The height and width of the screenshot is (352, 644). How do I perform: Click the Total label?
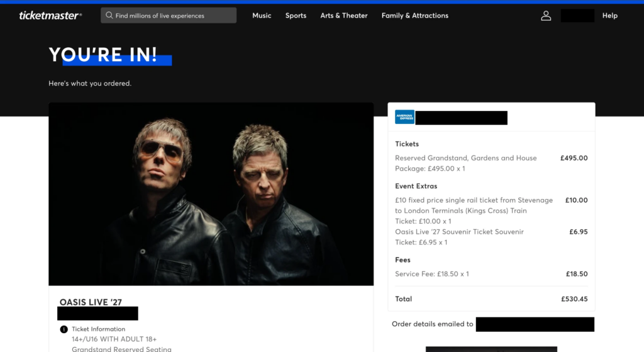(403, 299)
